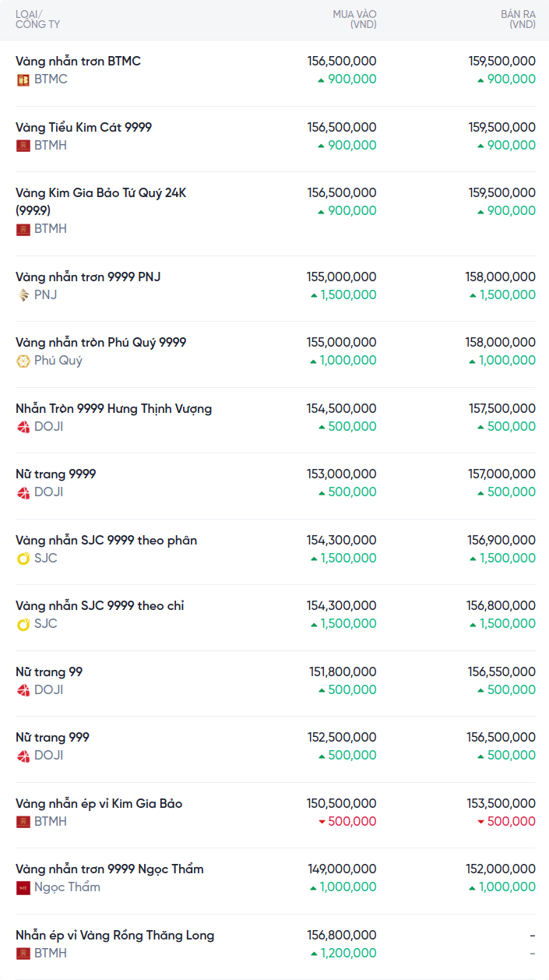Click the Loại/Công ty column header
This screenshot has width=549, height=980.
click(37, 19)
